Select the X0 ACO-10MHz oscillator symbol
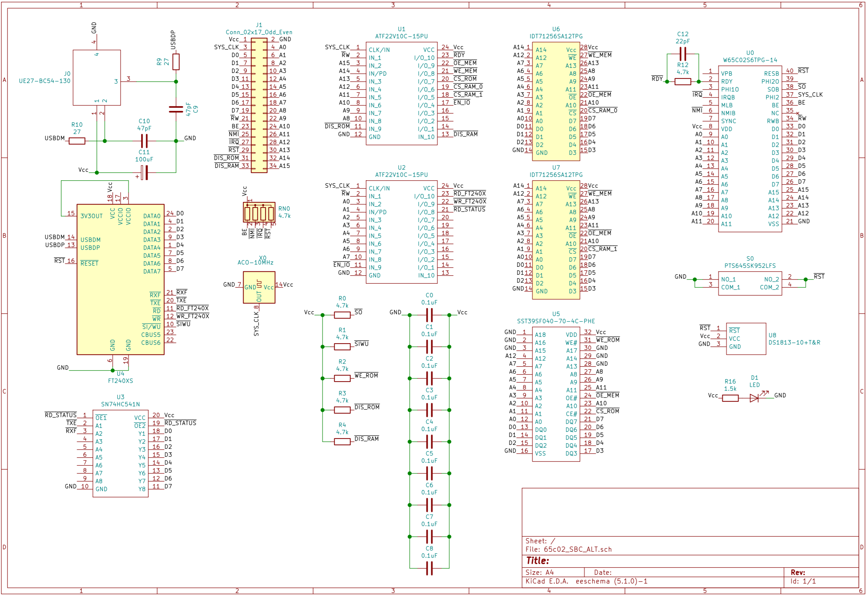This screenshot has height=597, width=868. [259, 287]
